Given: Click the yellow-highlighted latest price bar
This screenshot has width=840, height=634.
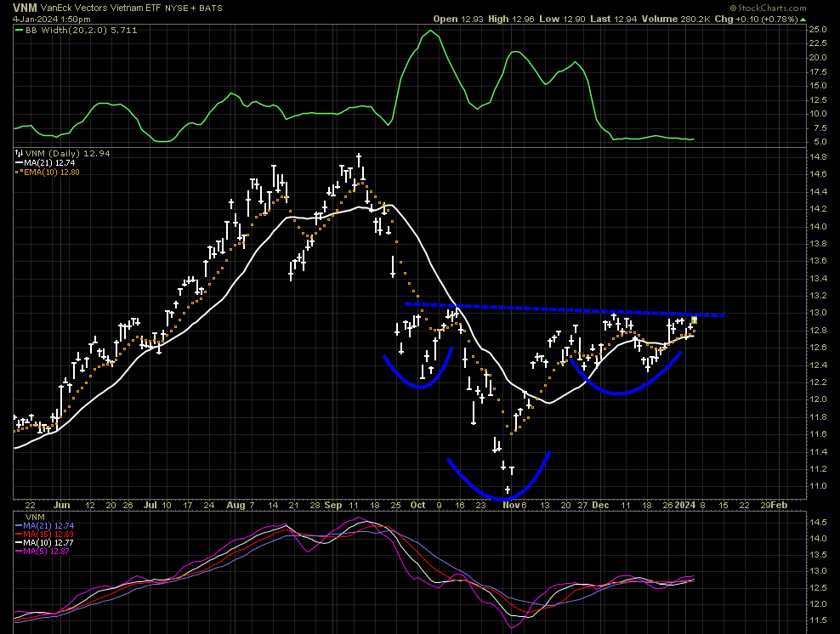Looking at the screenshot, I should (694, 320).
